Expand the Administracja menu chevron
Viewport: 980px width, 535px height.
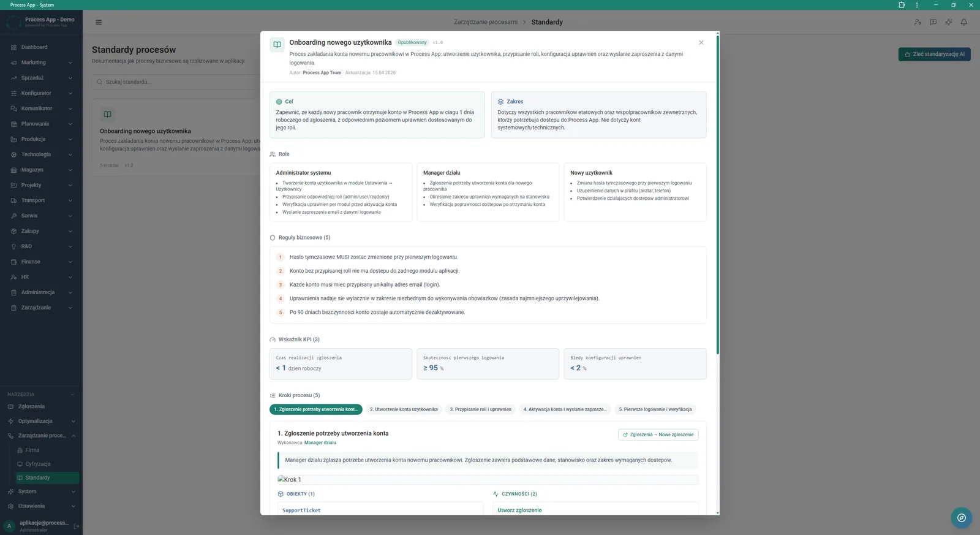(70, 292)
